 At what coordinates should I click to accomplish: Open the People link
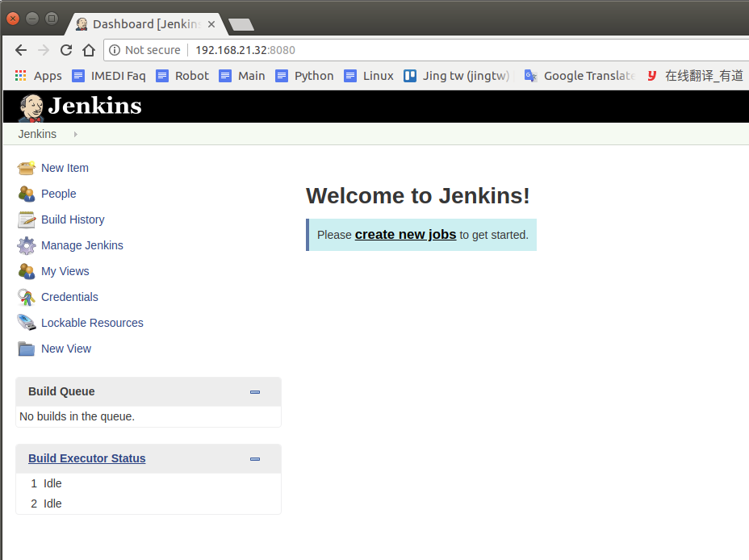pos(59,194)
